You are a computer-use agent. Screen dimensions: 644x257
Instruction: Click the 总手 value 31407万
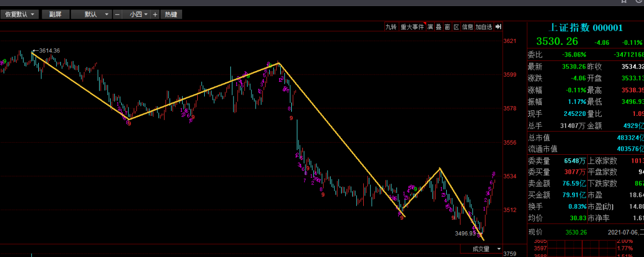(572, 125)
